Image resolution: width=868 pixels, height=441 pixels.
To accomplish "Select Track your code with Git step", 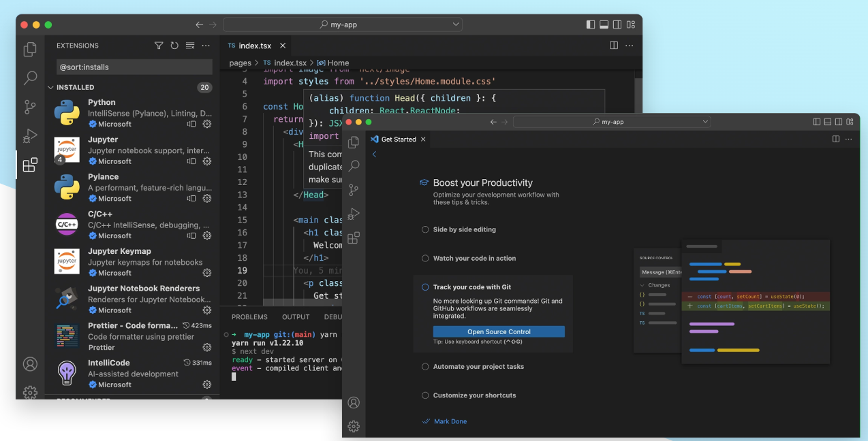I will tap(472, 287).
